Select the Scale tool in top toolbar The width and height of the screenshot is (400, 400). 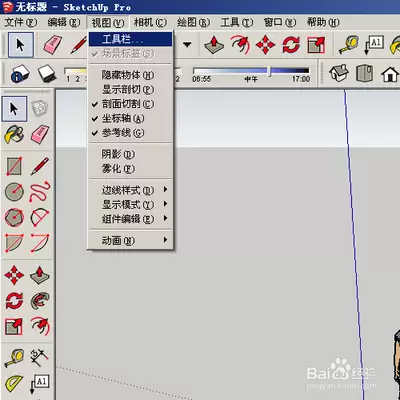316,45
